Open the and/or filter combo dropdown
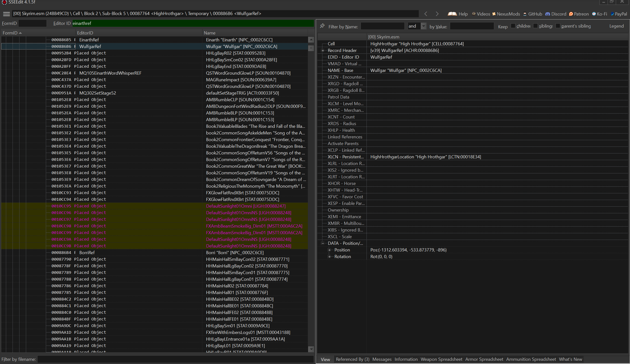This screenshot has width=630, height=364. [x=423, y=26]
